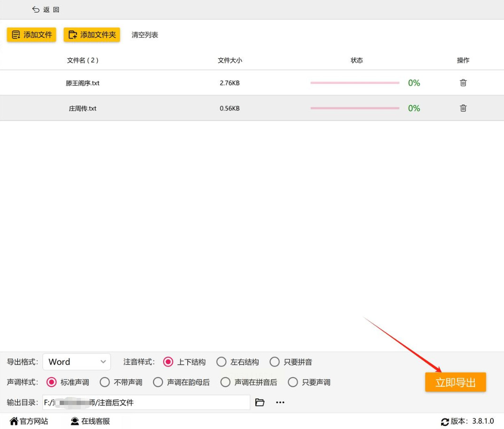Click the 文件大小 column header

click(230, 60)
